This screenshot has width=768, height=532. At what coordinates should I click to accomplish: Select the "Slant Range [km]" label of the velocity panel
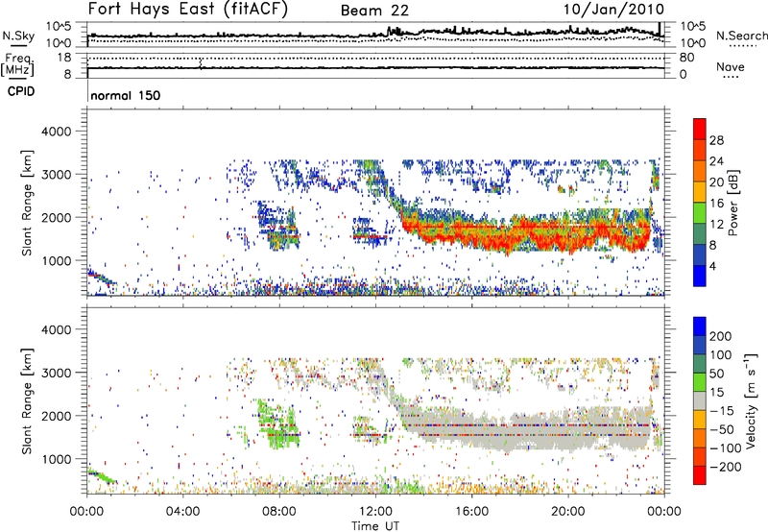pos(27,400)
